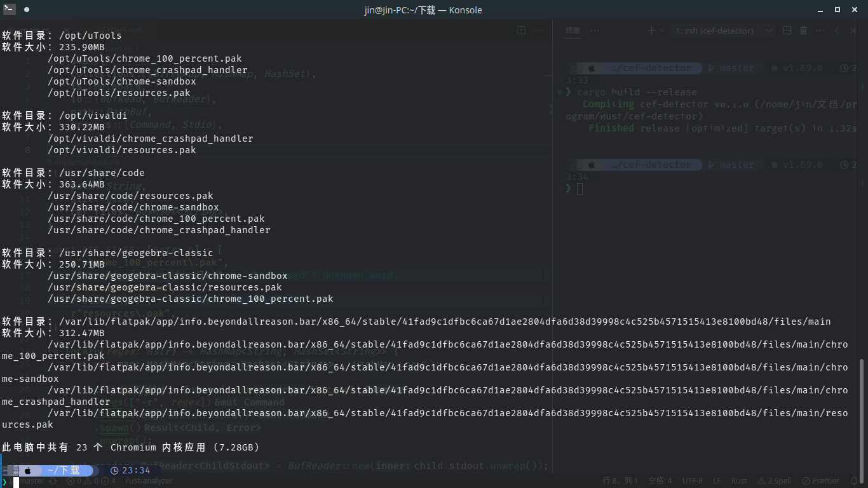
Task: Click the '软件大小: 312.47MB' line
Action: [53, 333]
